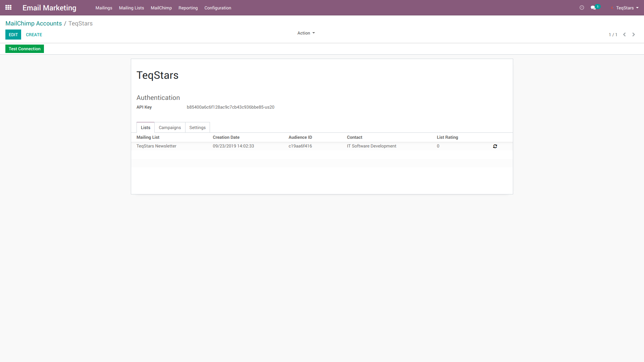This screenshot has height=362, width=644.
Task: Open the conversations chat icon
Action: coord(593,8)
